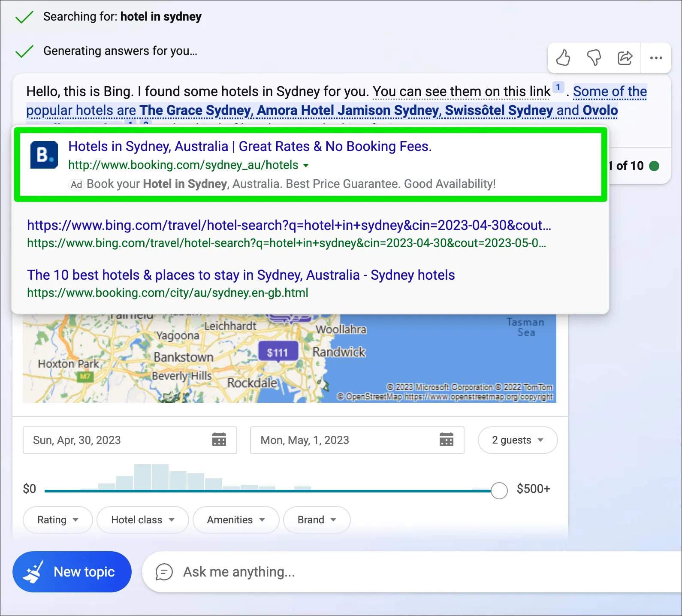Click the Sun, Apr, 30, 2023 check-in field
Image resolution: width=682 pixels, height=616 pixels.
click(130, 440)
